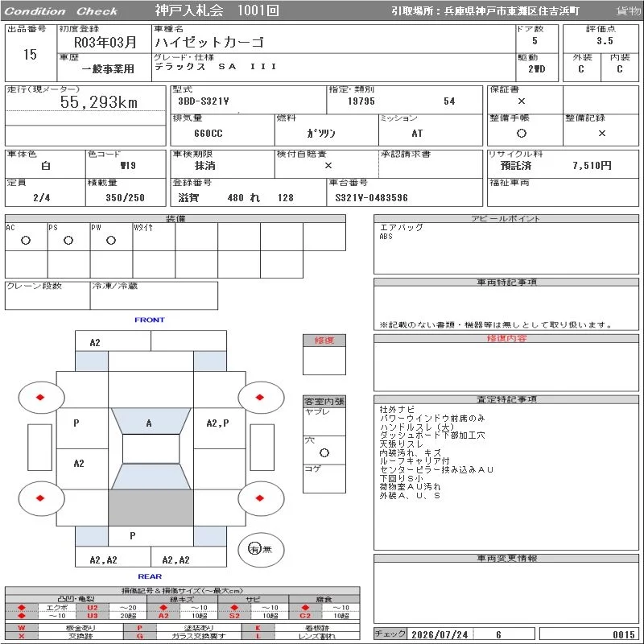Click the windshield marked A in the diagram
The height and width of the screenshot is (644, 644).
click(151, 421)
